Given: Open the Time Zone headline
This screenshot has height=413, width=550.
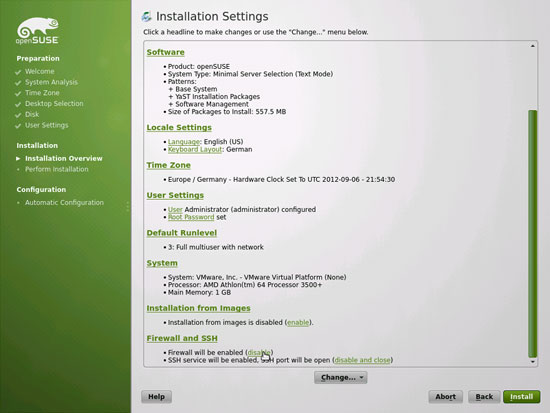Looking at the screenshot, I should [168, 165].
